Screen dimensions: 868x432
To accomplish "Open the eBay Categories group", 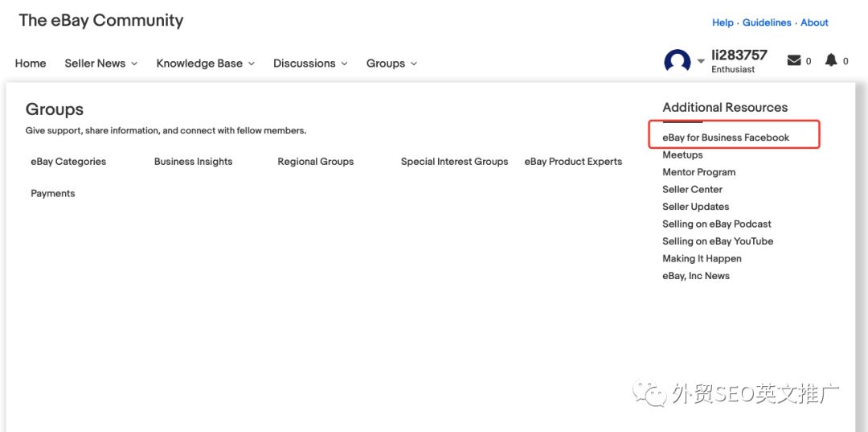I will point(68,162).
